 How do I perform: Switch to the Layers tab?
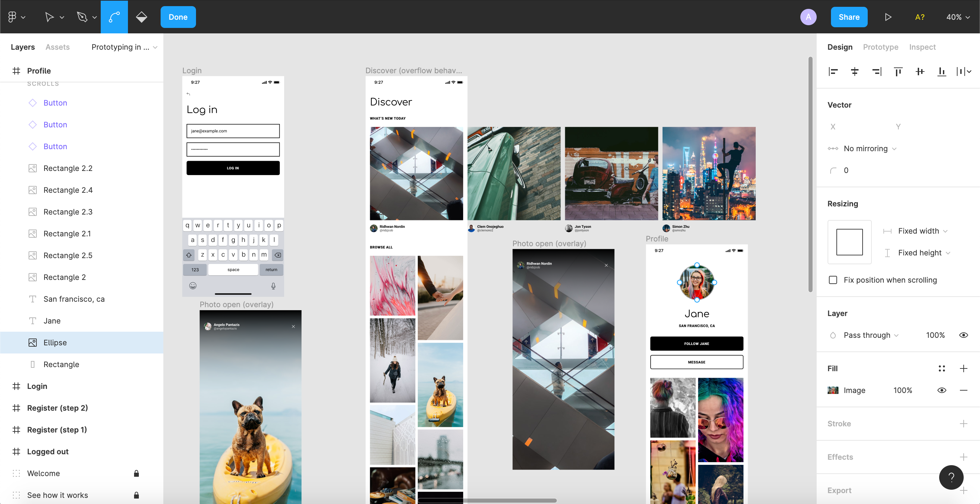tap(23, 47)
